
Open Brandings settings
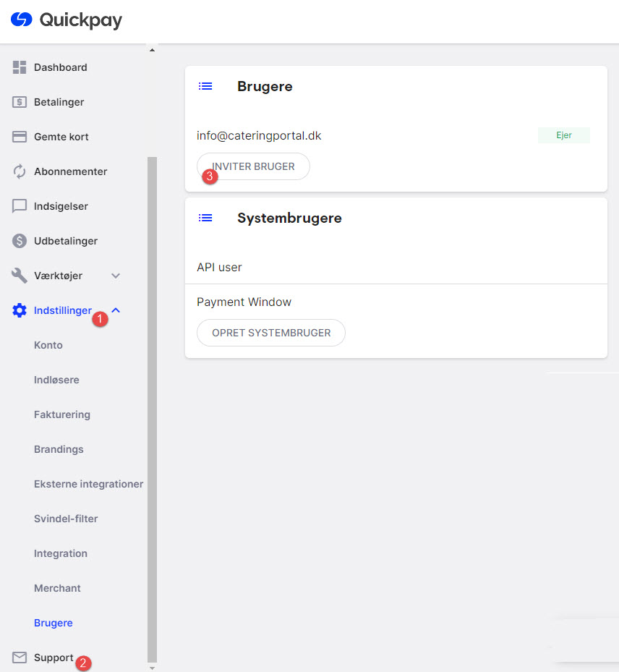tap(59, 449)
